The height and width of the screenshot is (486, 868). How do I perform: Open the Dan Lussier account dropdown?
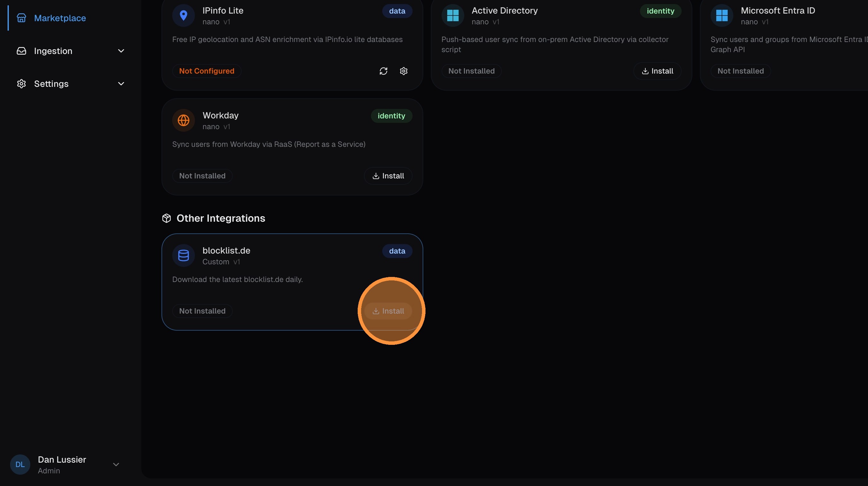[x=116, y=465]
